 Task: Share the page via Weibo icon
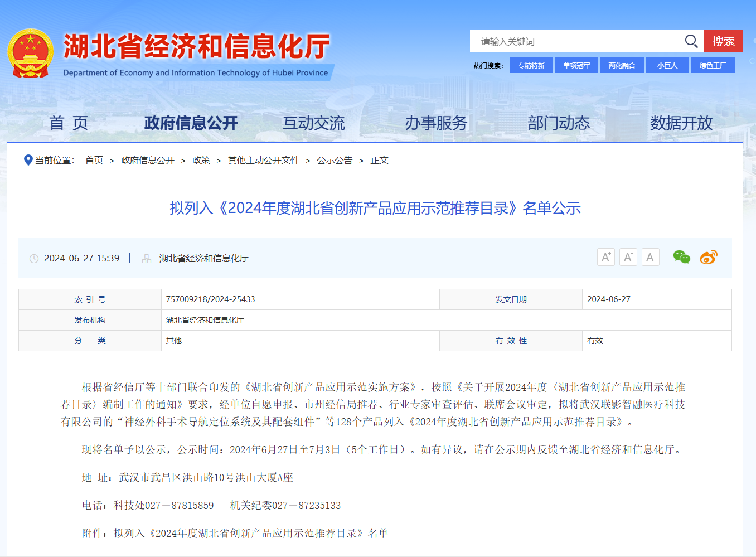tap(708, 257)
